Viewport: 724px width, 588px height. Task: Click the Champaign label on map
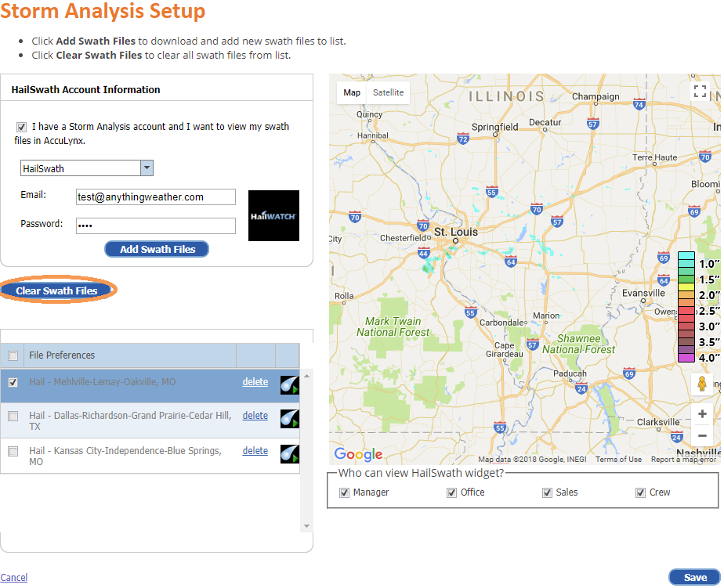(x=595, y=96)
